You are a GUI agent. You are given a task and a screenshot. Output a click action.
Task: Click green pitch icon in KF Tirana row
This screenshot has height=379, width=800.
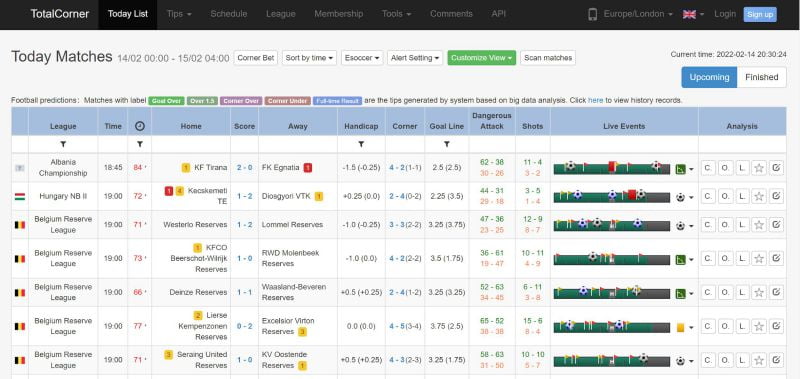point(680,169)
